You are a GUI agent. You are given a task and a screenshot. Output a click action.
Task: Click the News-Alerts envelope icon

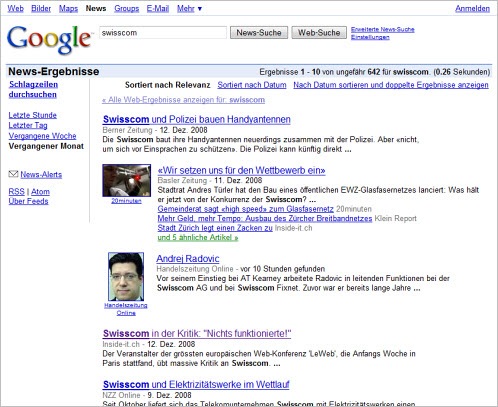tap(13, 174)
